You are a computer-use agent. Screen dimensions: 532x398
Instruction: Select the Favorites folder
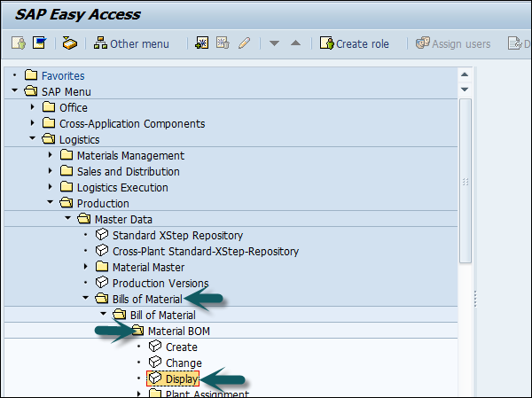[x=63, y=75]
